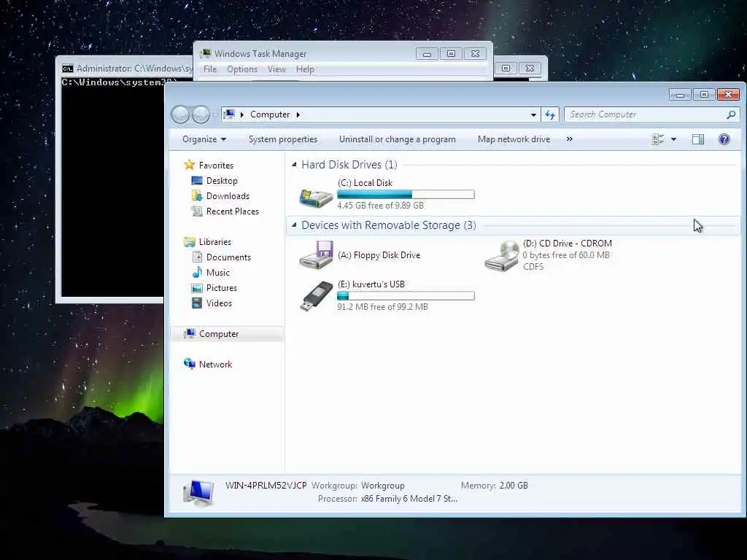
Task: Change your view icon in toolbar
Action: [x=658, y=139]
